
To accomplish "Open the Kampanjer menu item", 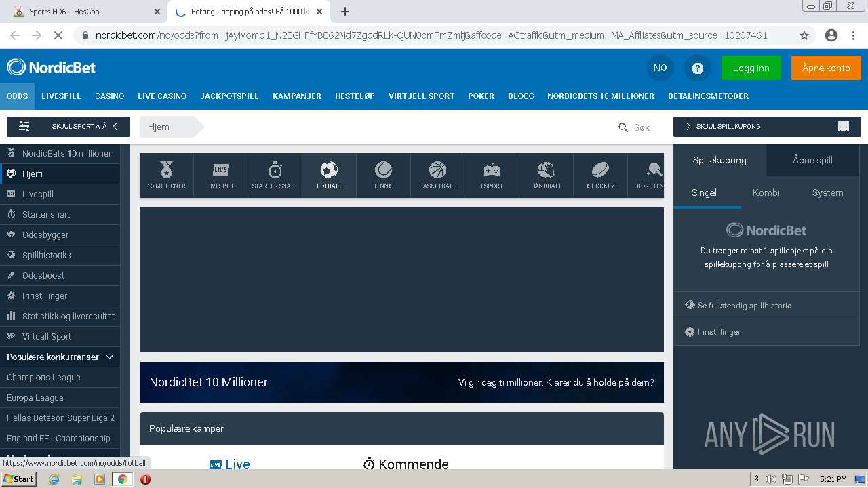I will tap(297, 96).
